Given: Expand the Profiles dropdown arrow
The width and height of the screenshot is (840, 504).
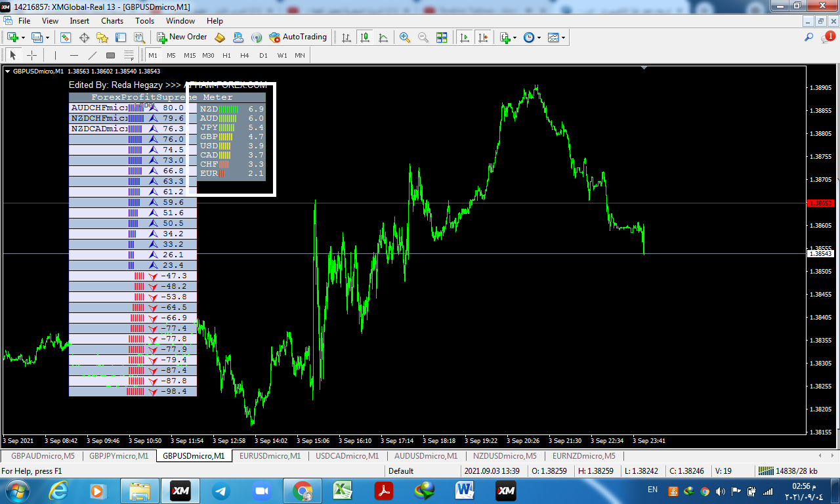Looking at the screenshot, I should (47, 37).
